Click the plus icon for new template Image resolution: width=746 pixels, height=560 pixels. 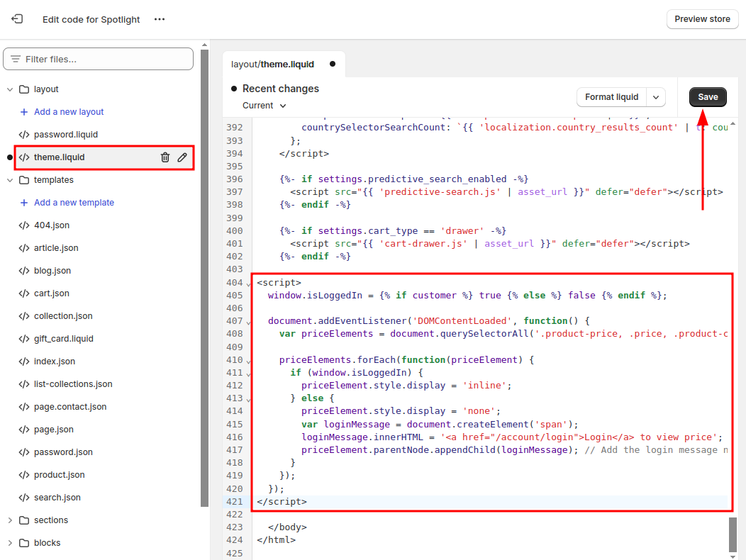pyautogui.click(x=24, y=203)
